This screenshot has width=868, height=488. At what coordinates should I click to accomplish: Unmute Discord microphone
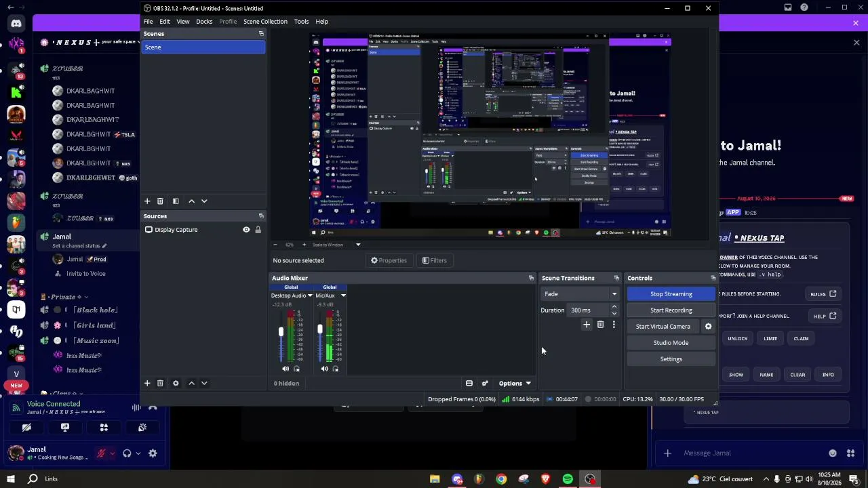(101, 453)
